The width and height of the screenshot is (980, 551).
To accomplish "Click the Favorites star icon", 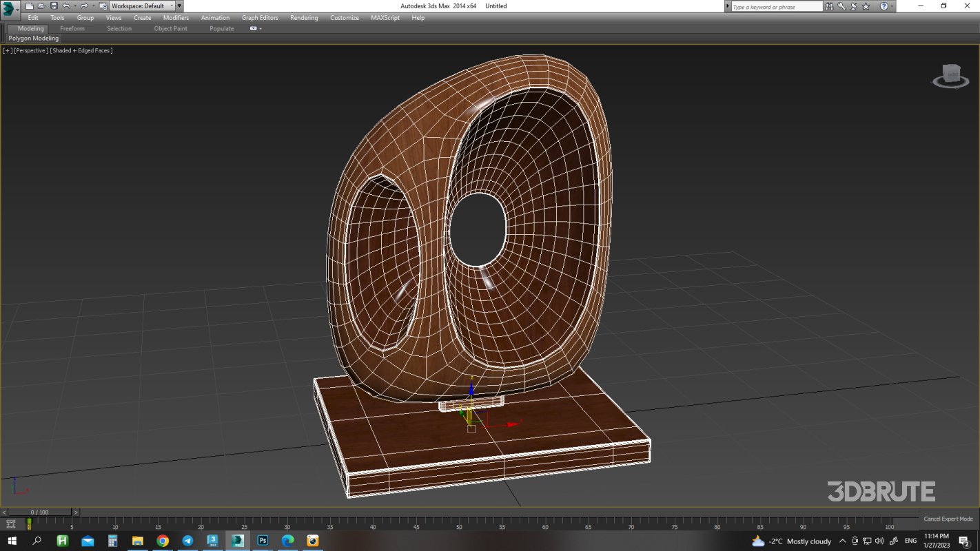I will [866, 6].
